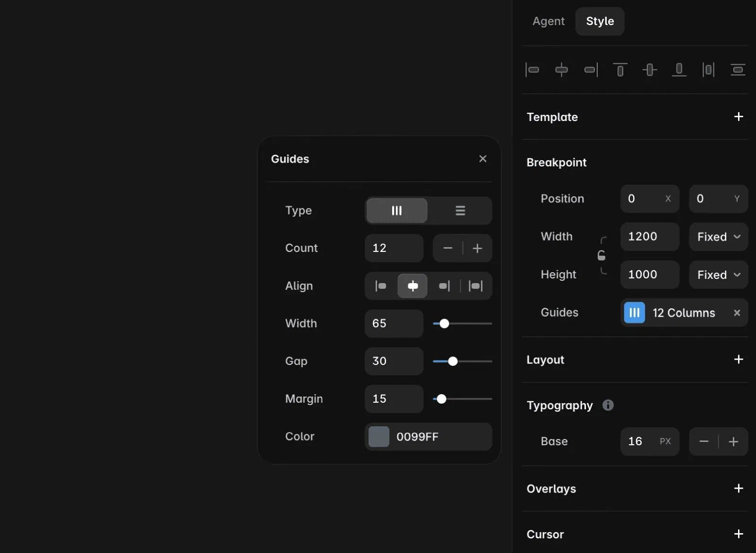The width and height of the screenshot is (756, 553).
Task: Align vertical centers in top toolbar
Action: (650, 70)
